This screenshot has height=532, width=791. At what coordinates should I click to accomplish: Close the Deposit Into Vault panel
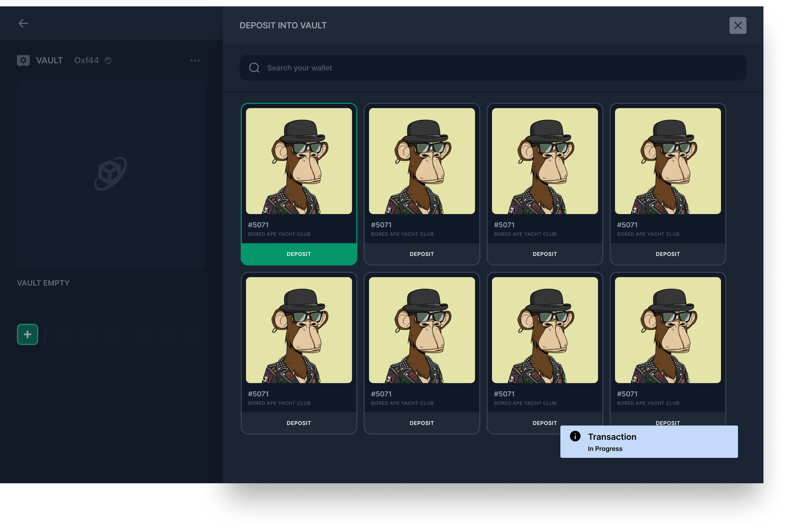738,25
